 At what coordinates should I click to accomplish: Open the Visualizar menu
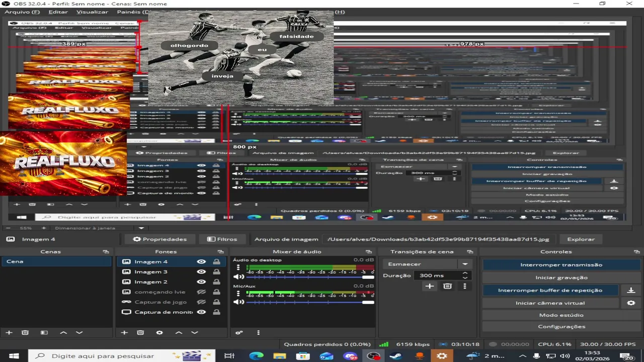point(92,12)
